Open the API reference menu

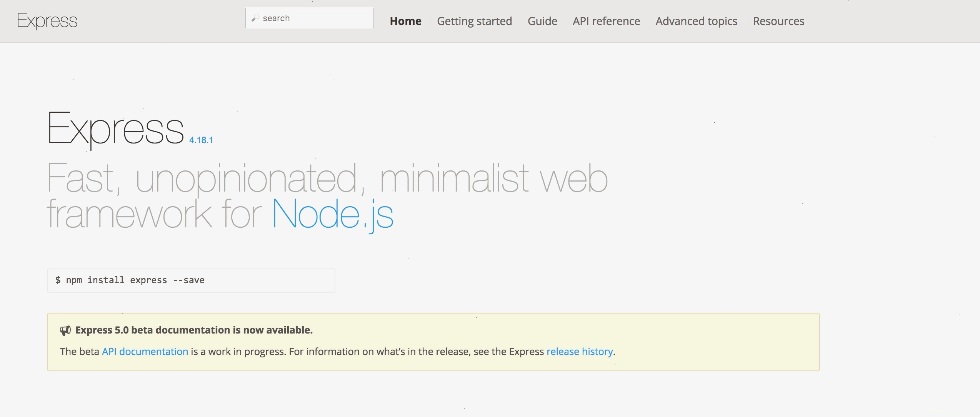[606, 21]
